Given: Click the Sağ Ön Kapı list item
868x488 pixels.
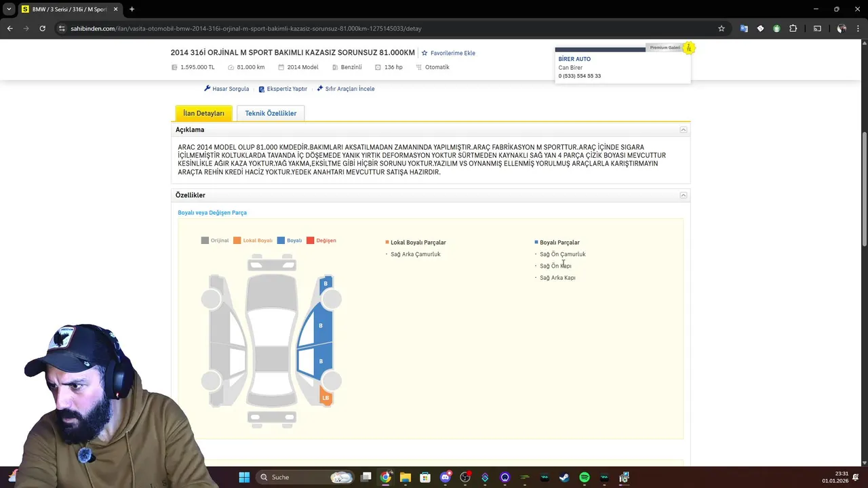Looking at the screenshot, I should coord(555,266).
